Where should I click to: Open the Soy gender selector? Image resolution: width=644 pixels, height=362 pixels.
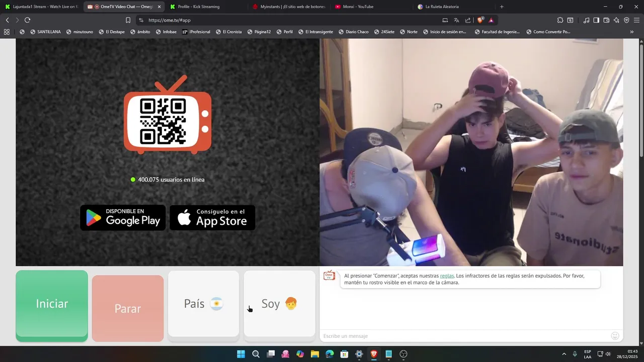coord(279,304)
